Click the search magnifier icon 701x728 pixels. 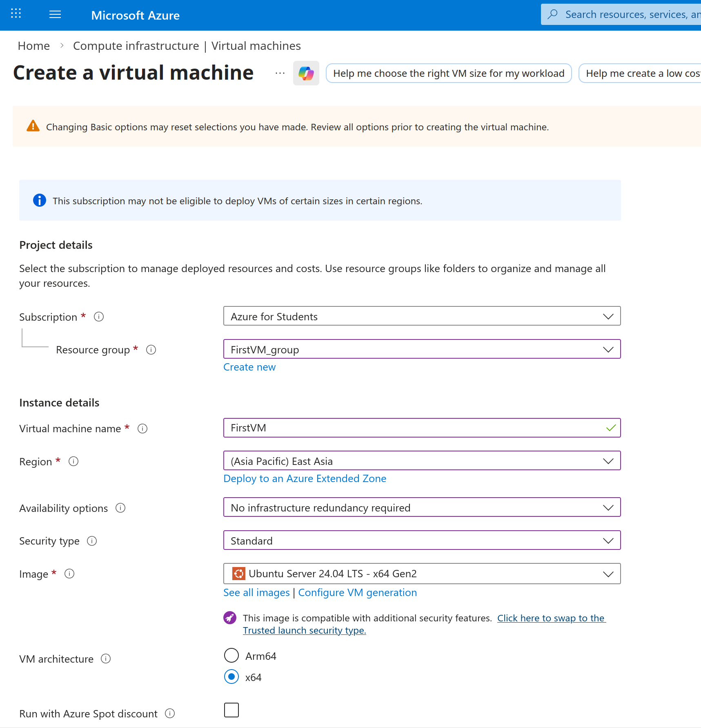[x=552, y=14]
